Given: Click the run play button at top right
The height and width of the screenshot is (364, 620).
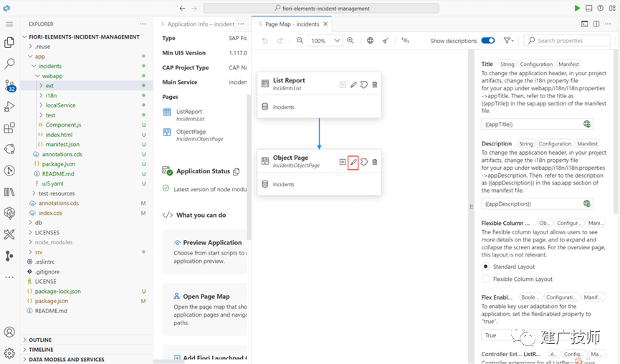Looking at the screenshot, I should click(x=577, y=8).
